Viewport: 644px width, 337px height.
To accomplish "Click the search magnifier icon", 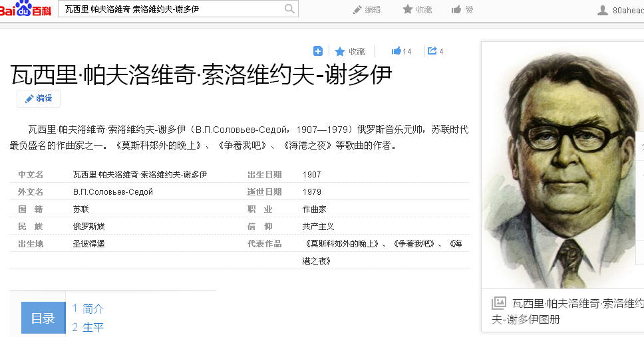I will click(x=289, y=9).
